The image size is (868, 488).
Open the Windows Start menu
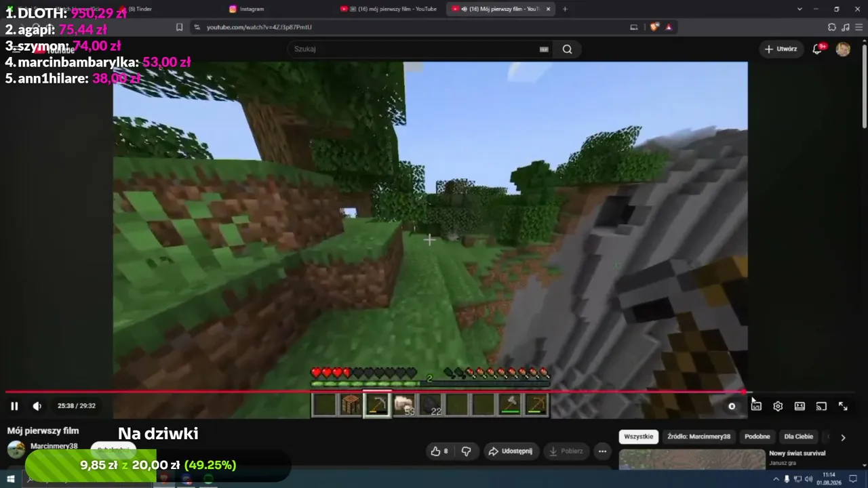pos(11,479)
